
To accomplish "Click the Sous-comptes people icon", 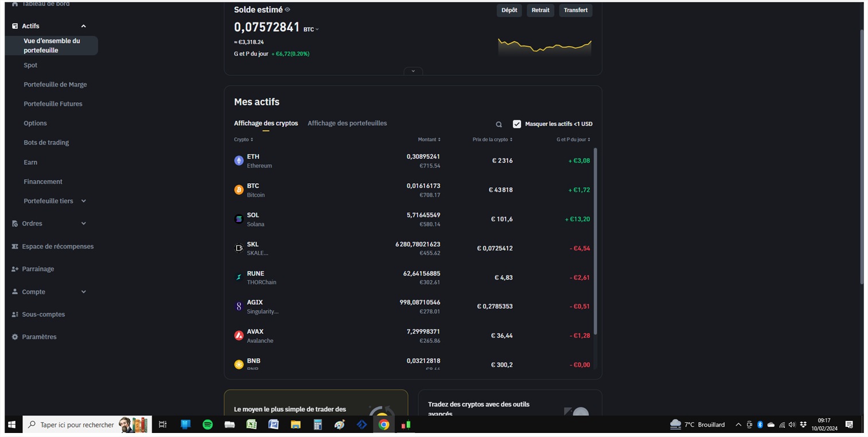I will pos(15,315).
